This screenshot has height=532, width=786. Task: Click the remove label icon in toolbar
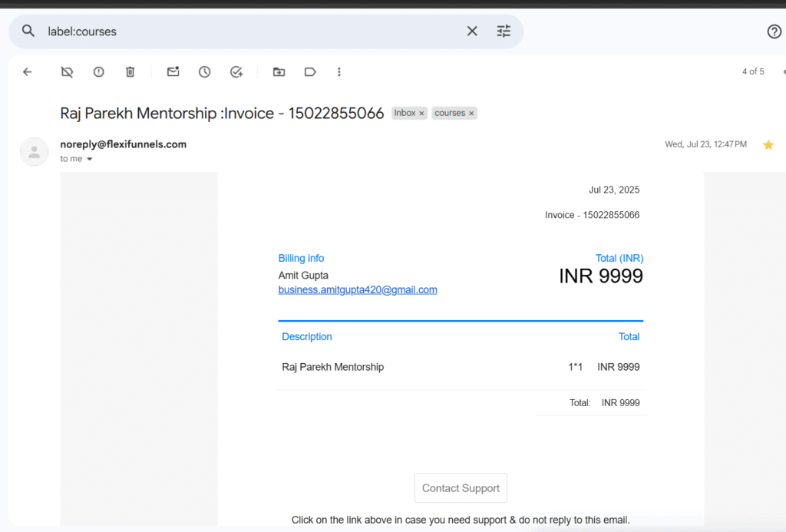(x=67, y=72)
